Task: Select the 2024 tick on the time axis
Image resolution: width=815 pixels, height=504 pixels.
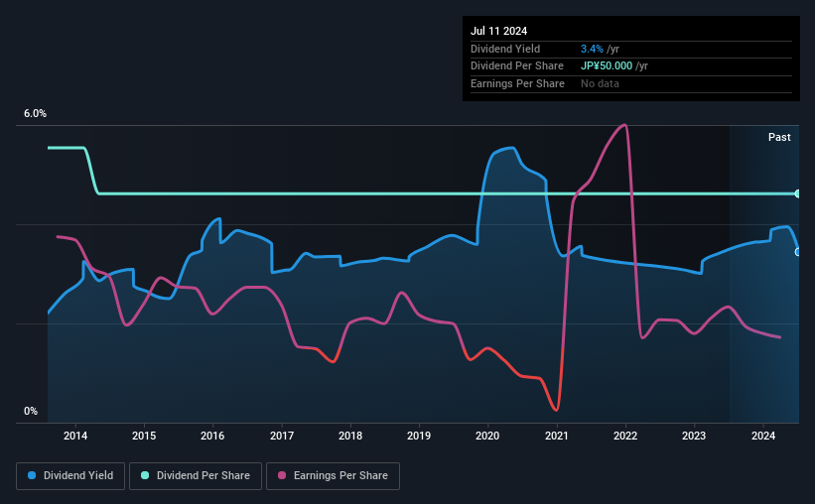Action: [763, 436]
